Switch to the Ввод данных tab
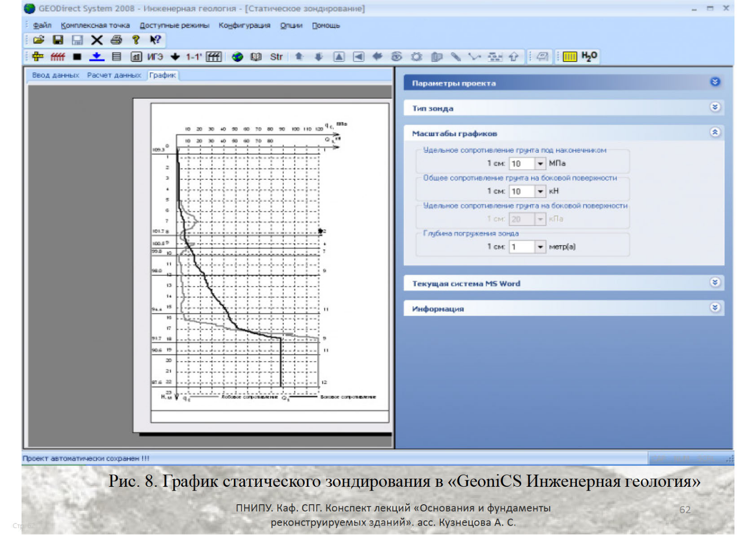This screenshot has height=535, width=756. 55,75
